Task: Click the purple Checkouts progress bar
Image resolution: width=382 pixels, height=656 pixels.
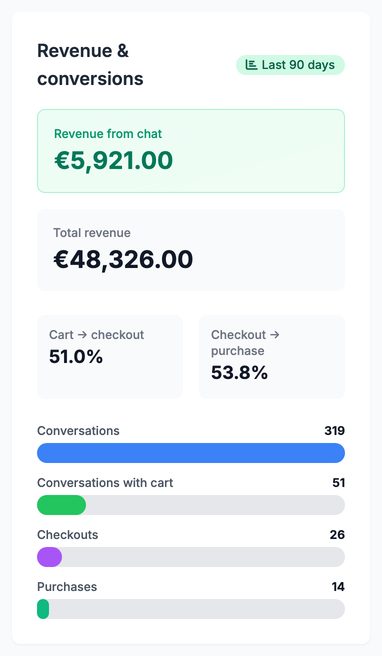Action: pos(49,557)
